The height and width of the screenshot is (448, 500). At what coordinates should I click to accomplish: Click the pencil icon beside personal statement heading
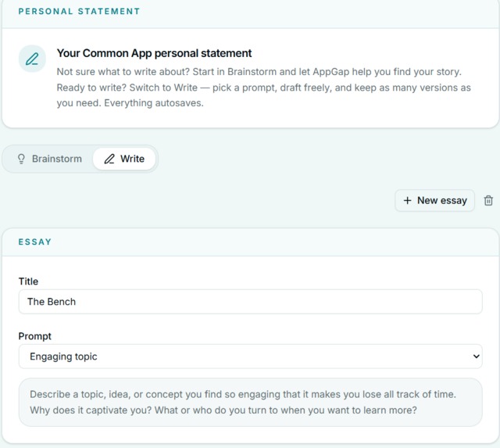point(32,59)
